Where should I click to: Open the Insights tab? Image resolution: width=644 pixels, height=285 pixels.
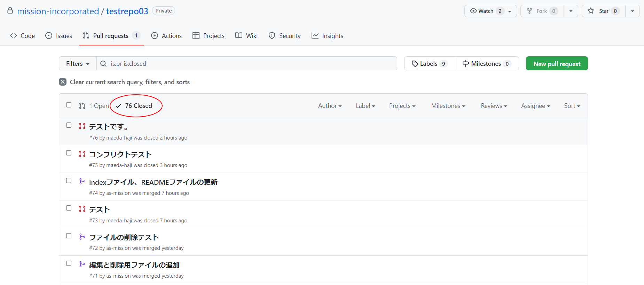[x=327, y=36]
